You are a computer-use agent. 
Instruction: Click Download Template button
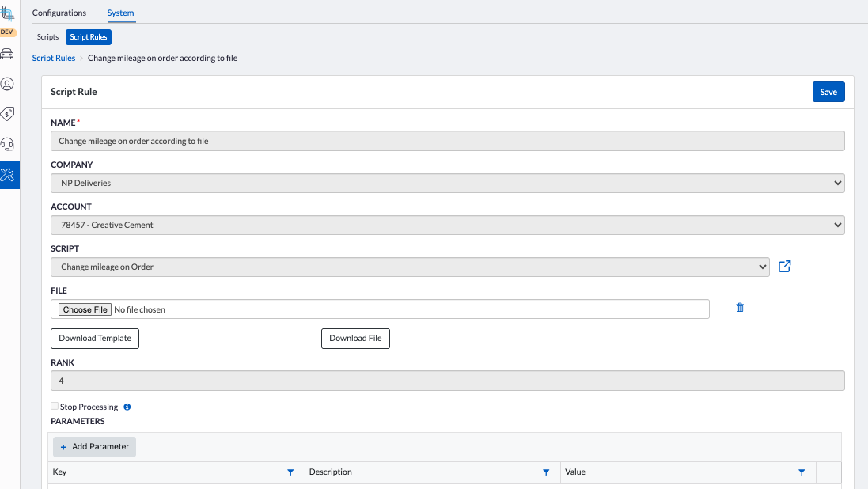click(x=95, y=339)
